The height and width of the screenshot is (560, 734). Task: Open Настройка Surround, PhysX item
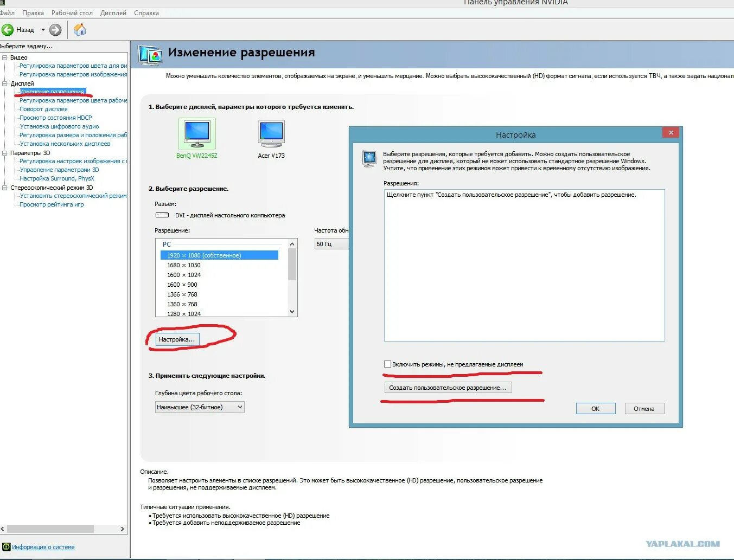[57, 179]
